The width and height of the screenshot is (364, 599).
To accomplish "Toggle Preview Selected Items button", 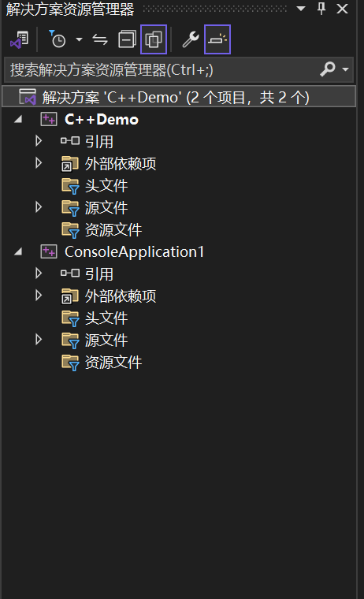I will point(217,39).
